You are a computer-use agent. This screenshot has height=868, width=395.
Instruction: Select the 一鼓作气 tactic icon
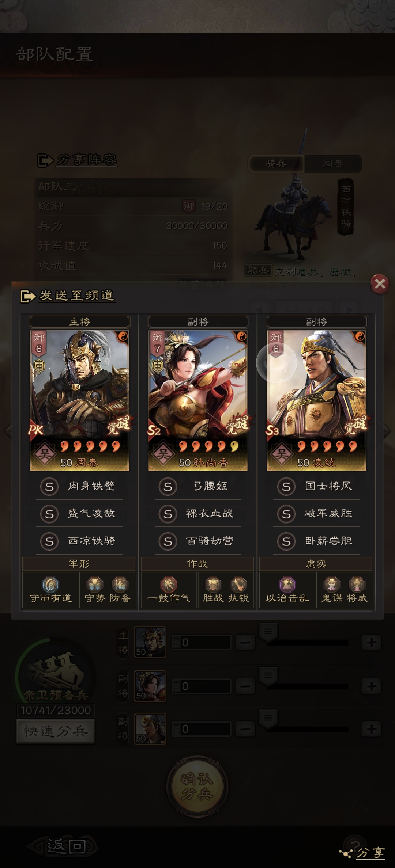point(169,585)
